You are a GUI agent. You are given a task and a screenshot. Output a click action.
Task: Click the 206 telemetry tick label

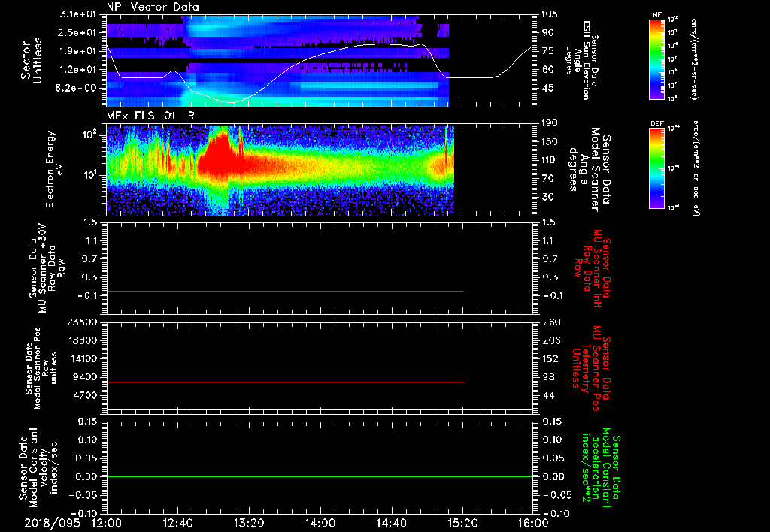click(550, 340)
